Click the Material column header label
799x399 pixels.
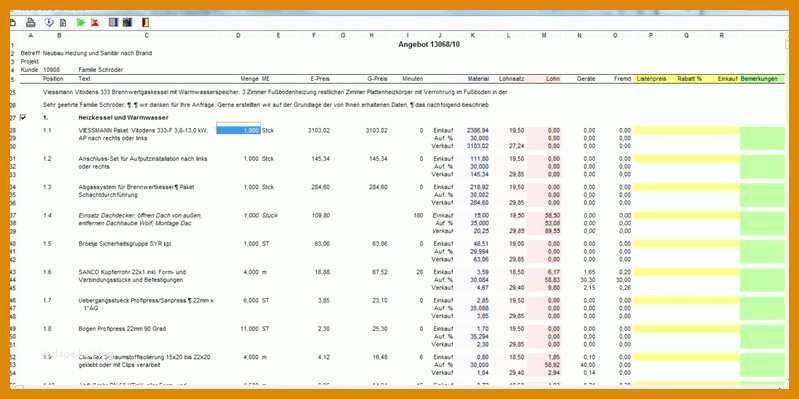tap(478, 79)
